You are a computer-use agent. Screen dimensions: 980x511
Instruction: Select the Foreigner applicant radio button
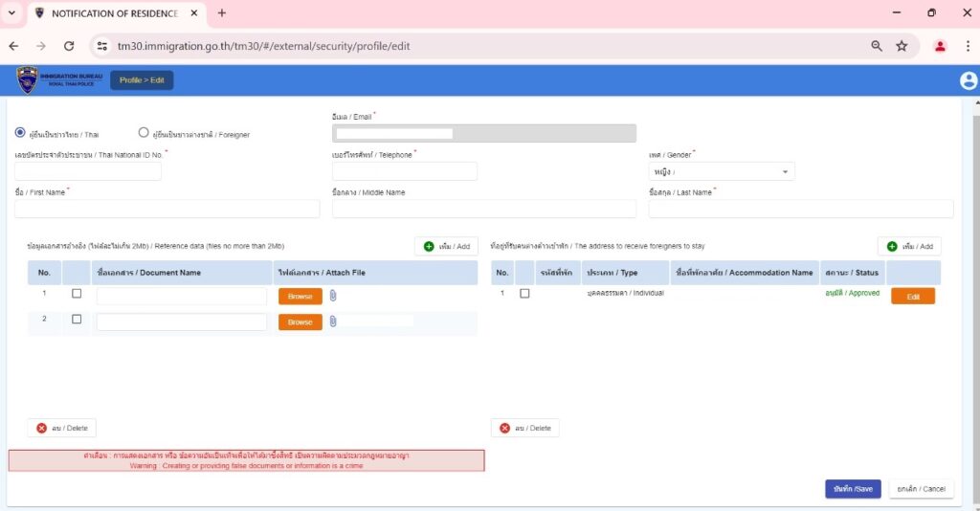[144, 132]
